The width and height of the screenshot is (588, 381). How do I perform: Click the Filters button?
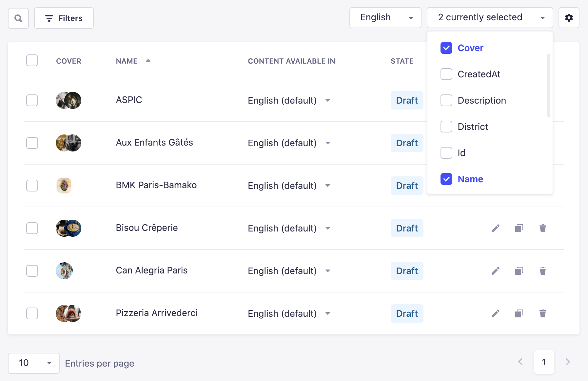(64, 18)
